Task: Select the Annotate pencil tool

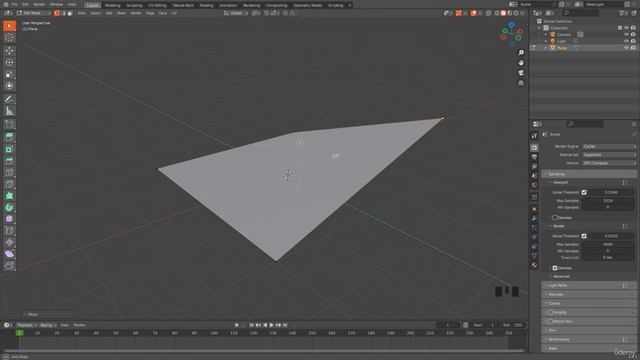Action: pos(9,99)
